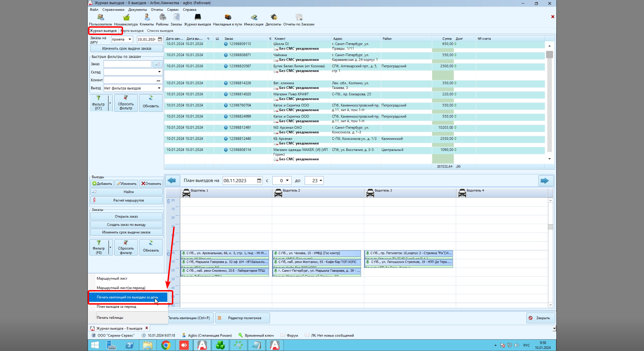Screen dimensions: 644x351
Task: Expand the Выезд filter dropdown
Action: [x=159, y=88]
